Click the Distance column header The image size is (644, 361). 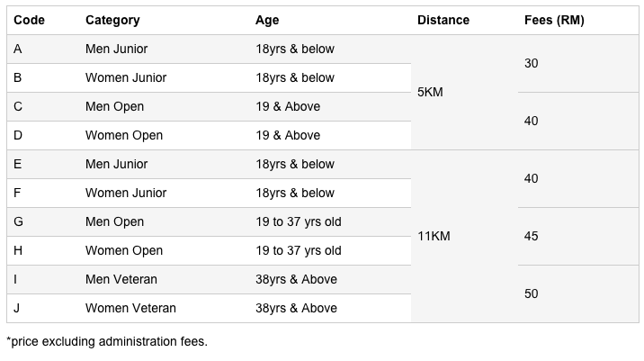443,20
